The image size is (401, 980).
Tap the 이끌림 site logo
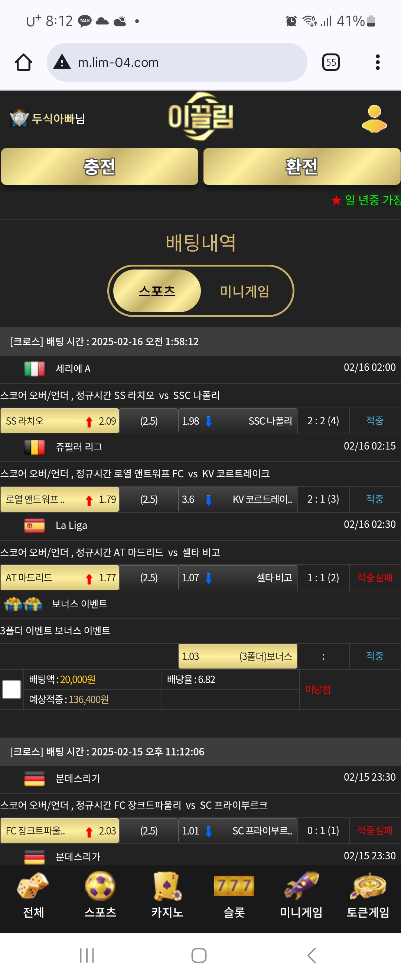point(200,117)
